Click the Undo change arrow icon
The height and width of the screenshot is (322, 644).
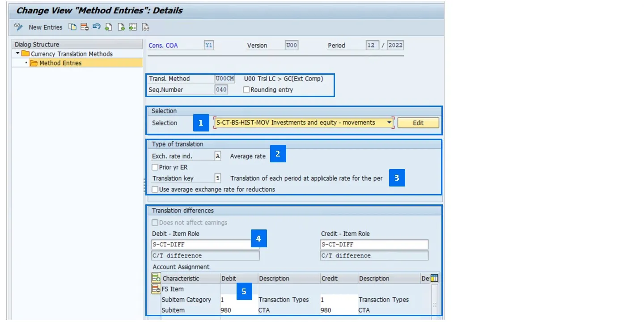click(97, 27)
